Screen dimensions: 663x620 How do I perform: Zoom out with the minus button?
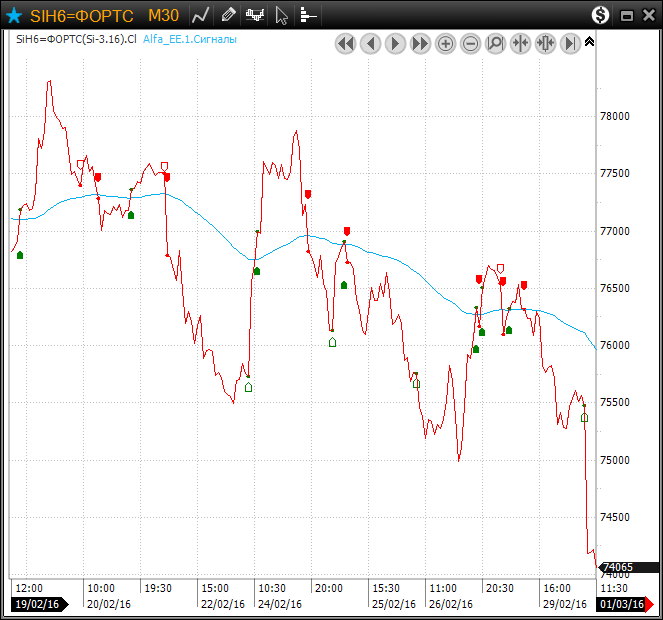470,43
